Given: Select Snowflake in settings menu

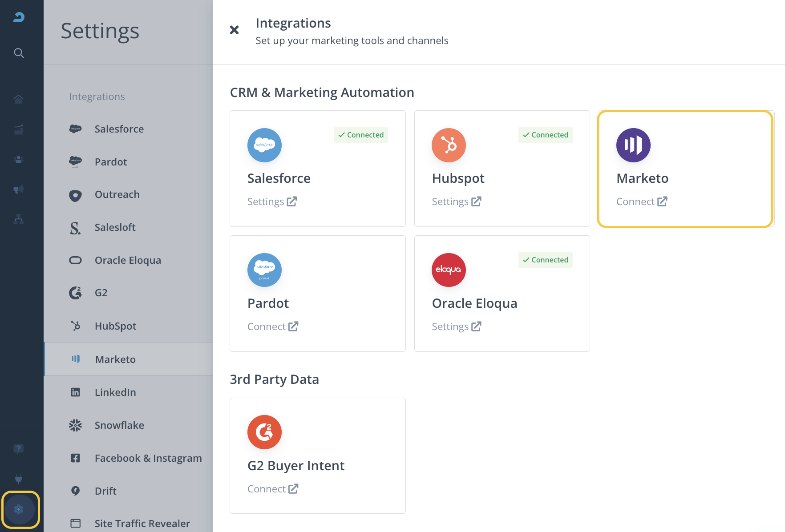Looking at the screenshot, I should [119, 425].
